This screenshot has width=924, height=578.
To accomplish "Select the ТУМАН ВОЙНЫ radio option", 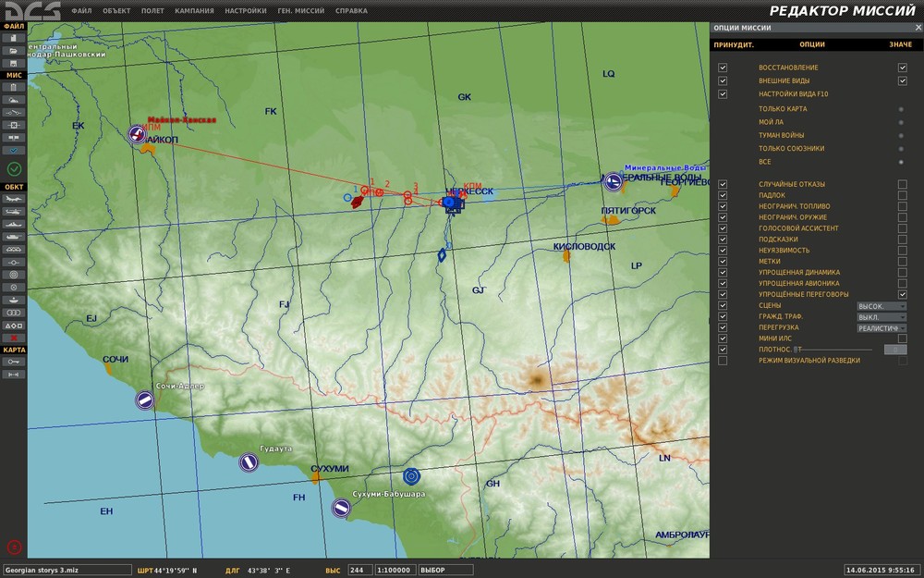I will 901,135.
